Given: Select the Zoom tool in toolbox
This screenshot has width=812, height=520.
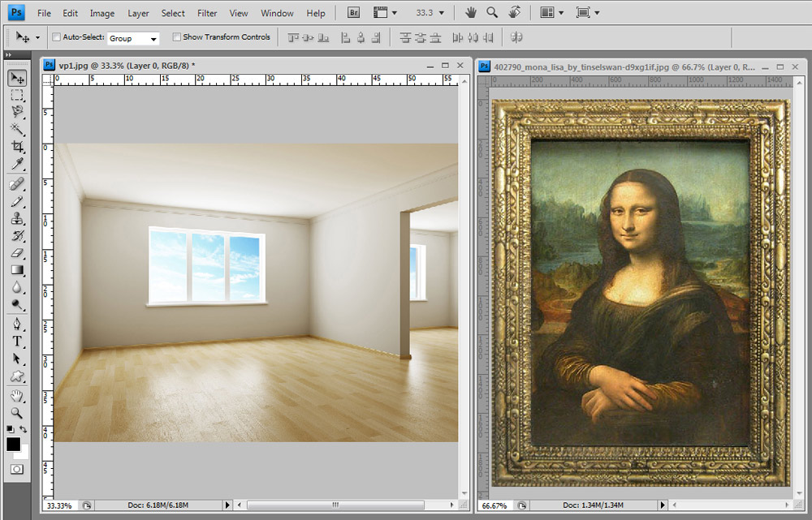Looking at the screenshot, I should click(x=17, y=413).
